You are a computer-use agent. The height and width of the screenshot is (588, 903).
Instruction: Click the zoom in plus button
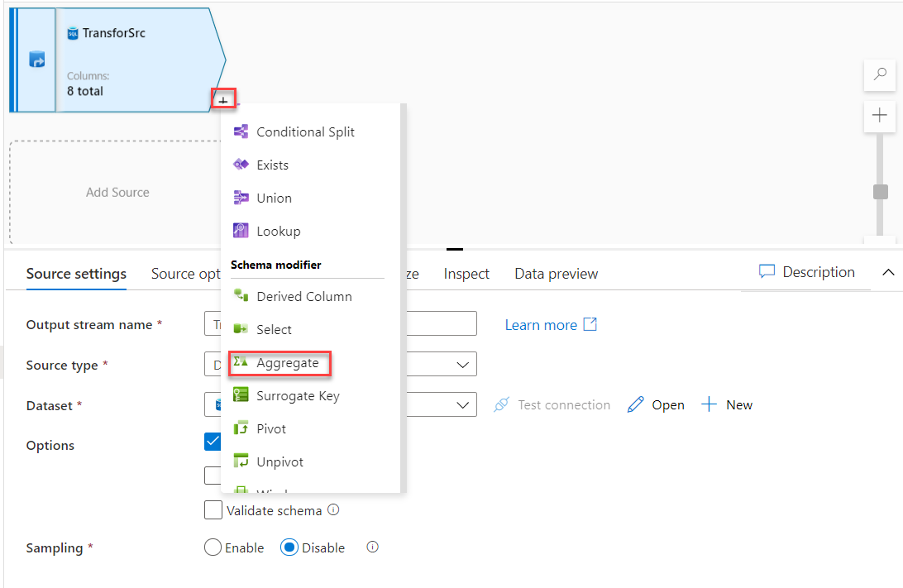click(x=880, y=116)
